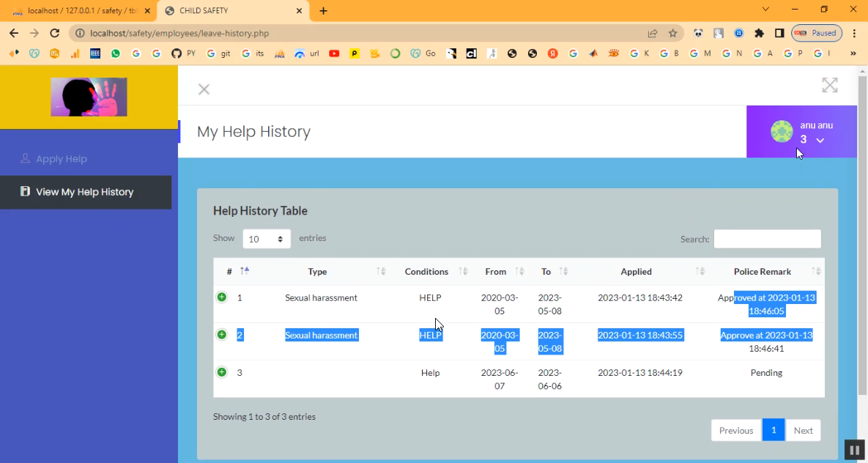Reload the page with browser refresh icon
The width and height of the screenshot is (868, 463).
click(54, 33)
